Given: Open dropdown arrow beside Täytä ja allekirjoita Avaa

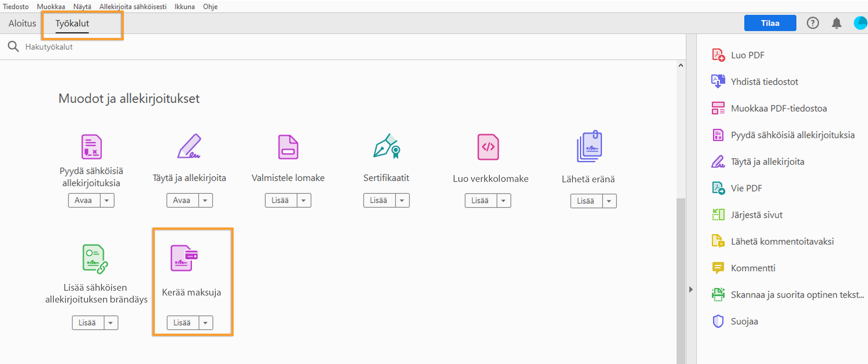Looking at the screenshot, I should click(x=205, y=201).
